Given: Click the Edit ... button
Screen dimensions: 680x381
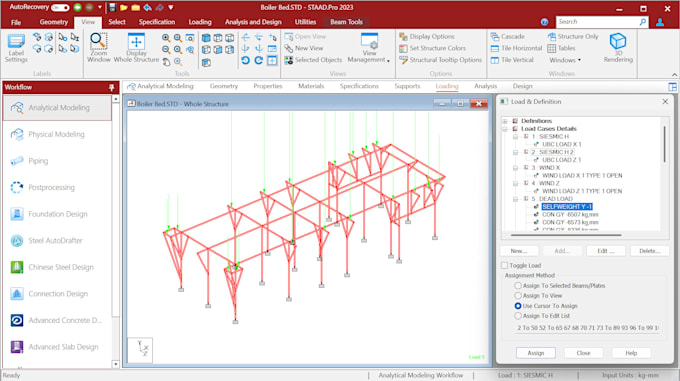Looking at the screenshot, I should pos(606,251).
